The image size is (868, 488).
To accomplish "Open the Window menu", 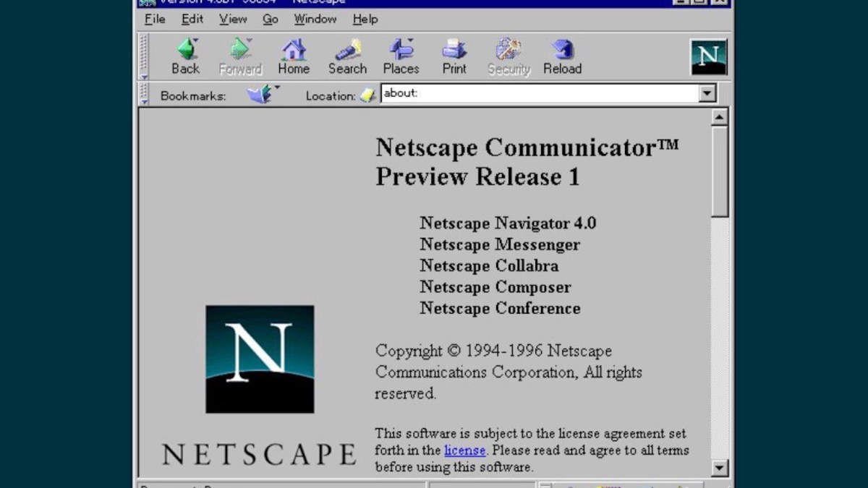I will [315, 20].
